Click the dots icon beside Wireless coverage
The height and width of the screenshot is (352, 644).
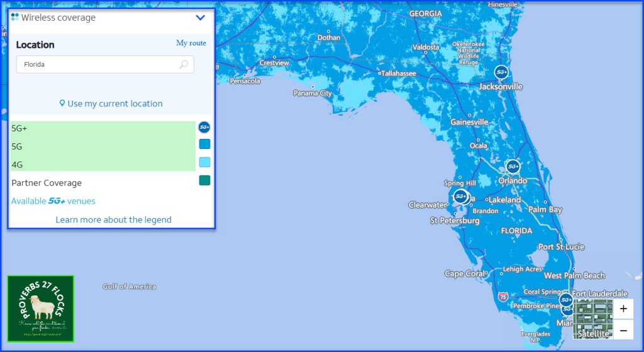click(15, 18)
